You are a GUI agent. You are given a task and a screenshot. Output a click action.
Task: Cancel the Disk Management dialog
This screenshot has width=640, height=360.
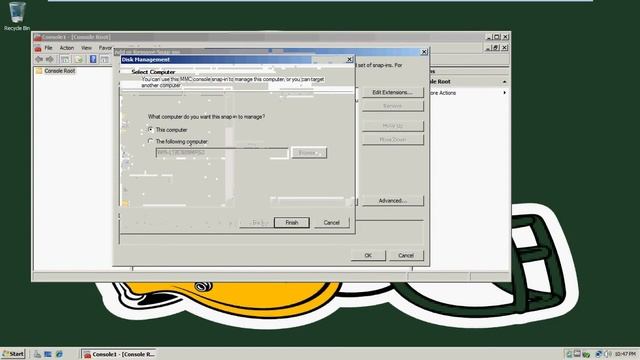(x=331, y=222)
